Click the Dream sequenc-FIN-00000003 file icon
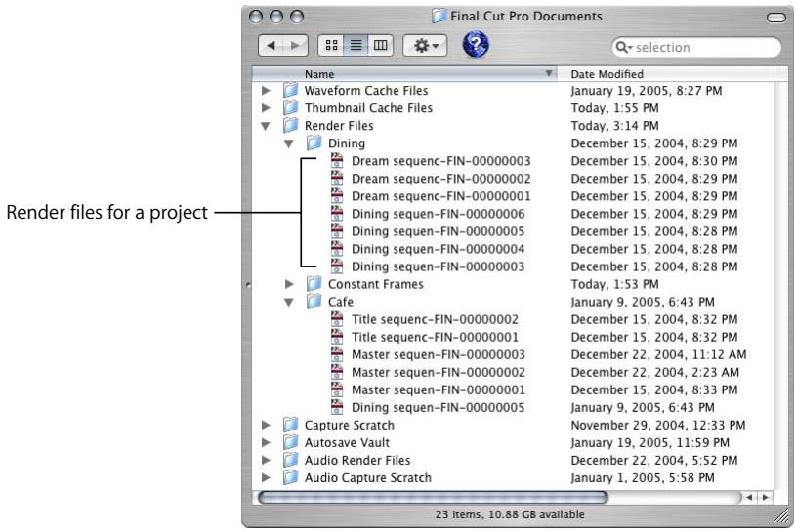795x532 pixels. coord(337,161)
